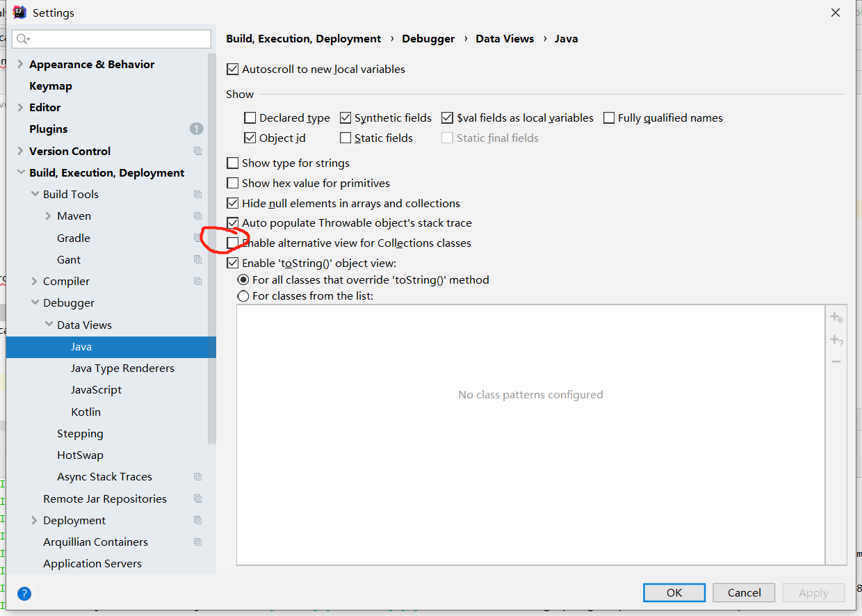Image resolution: width=862 pixels, height=616 pixels.
Task: Toggle Autoscroll to new local variables
Action: pos(233,70)
